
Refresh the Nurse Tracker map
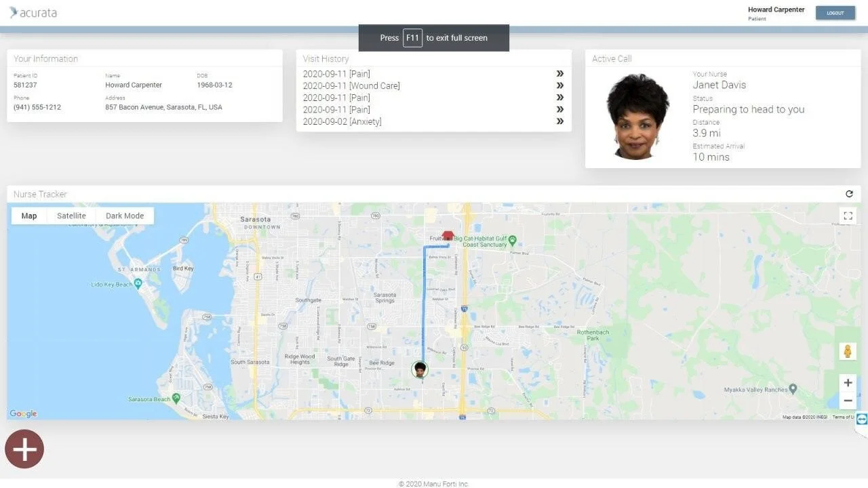pyautogui.click(x=849, y=194)
